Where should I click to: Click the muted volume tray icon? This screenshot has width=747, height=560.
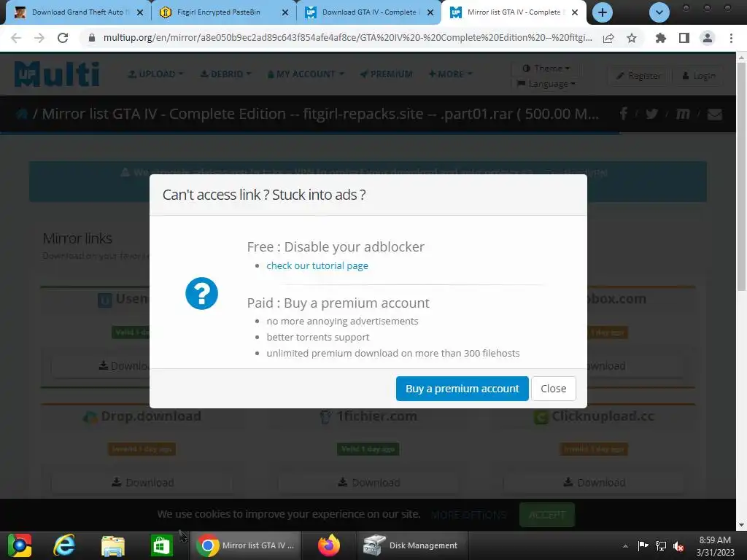(678, 546)
